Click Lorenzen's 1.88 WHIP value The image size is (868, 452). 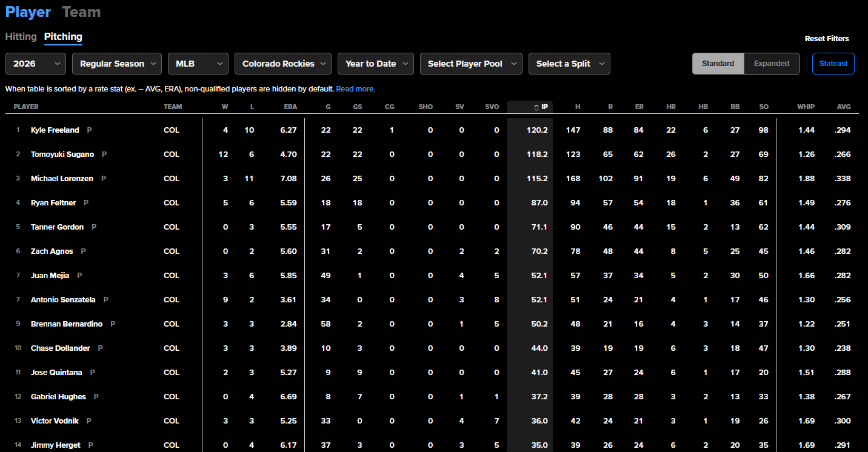[x=807, y=179]
